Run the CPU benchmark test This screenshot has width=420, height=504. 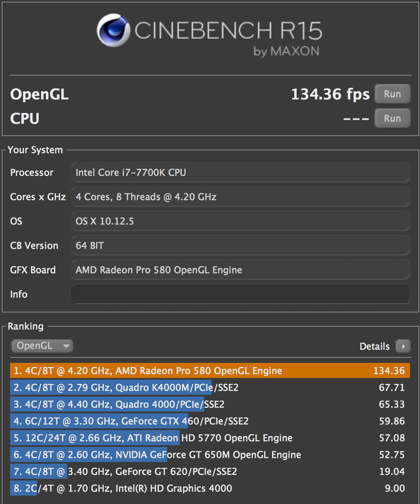392,118
